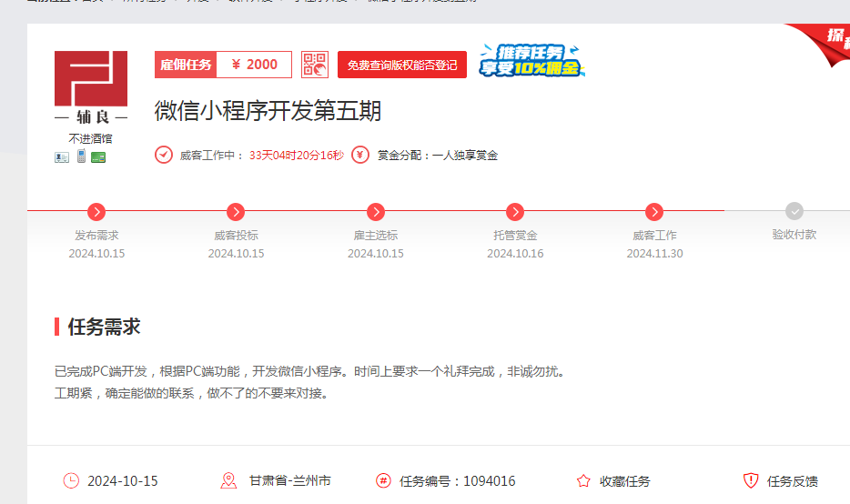Click the gray 验收付款 step marker

pos(794,211)
